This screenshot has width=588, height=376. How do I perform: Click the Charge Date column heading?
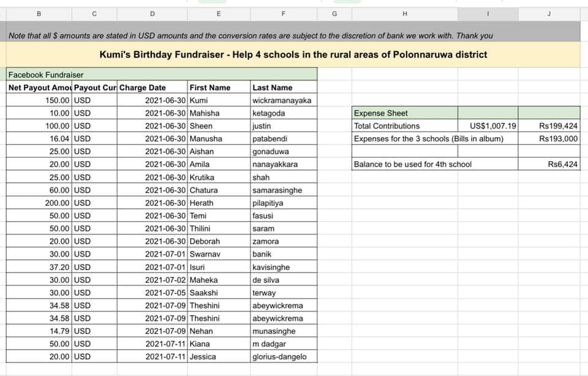153,88
